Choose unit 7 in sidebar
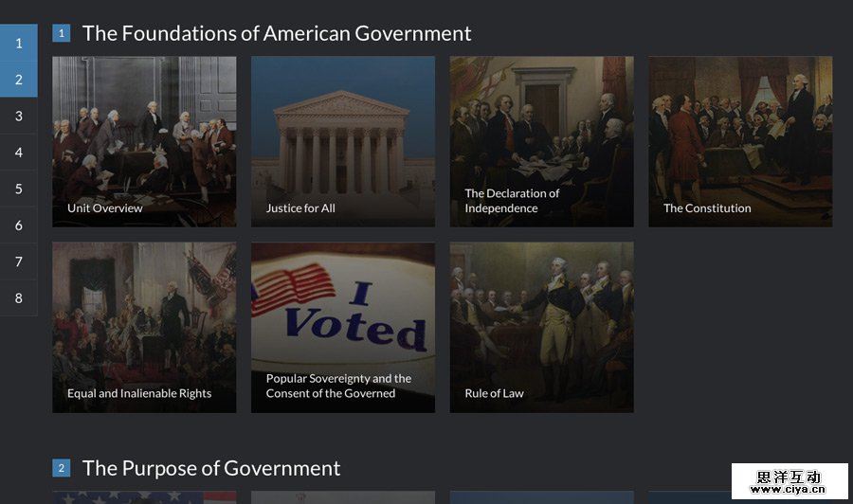 point(19,261)
